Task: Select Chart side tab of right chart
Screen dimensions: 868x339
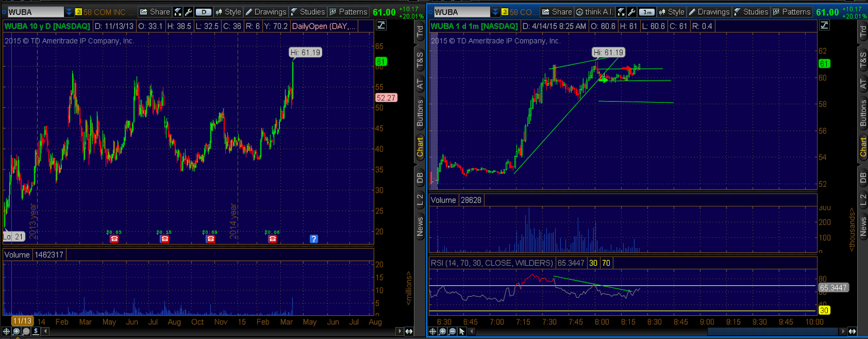Action: coord(863,147)
